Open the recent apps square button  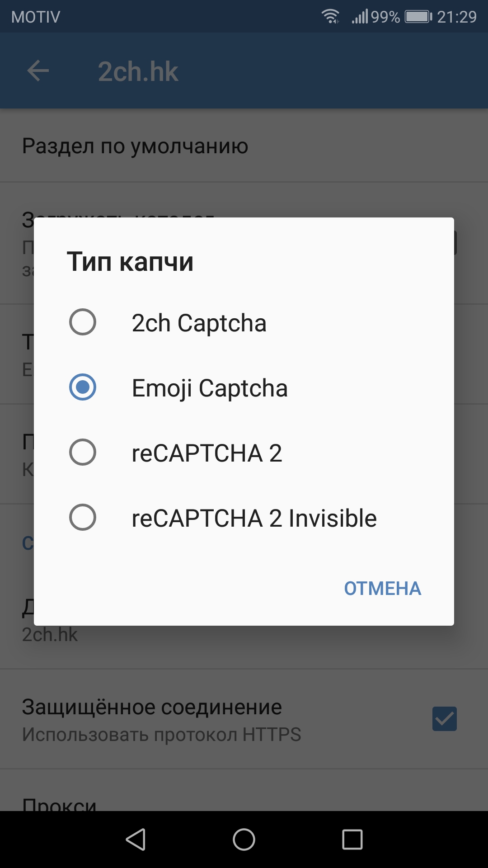(352, 840)
